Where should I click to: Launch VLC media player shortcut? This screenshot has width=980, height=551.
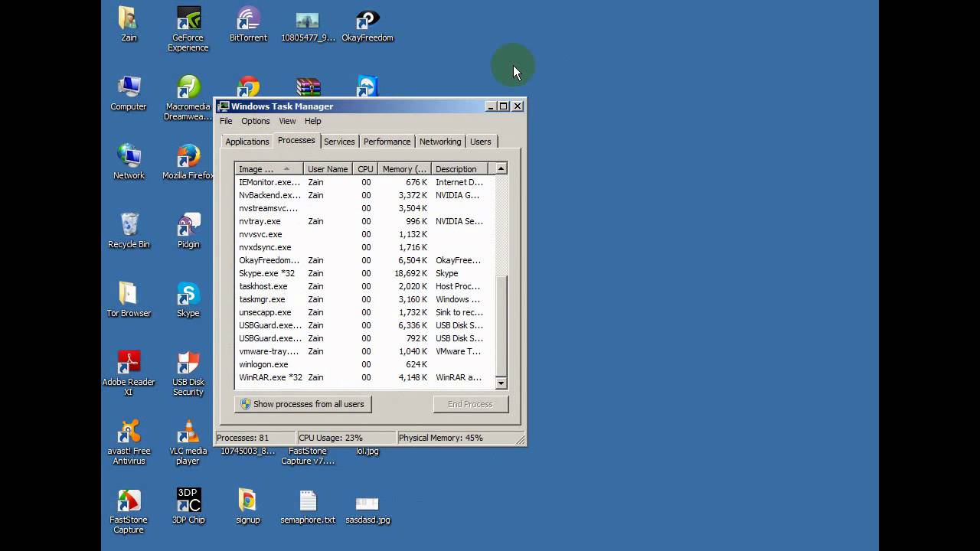click(x=188, y=442)
